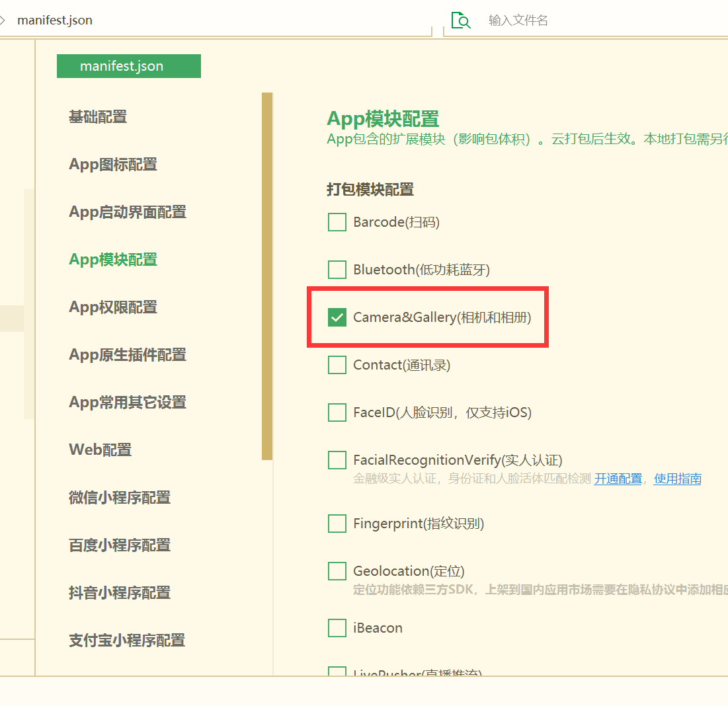Screen dimensions: 728x706
Task: Enable the Contact (通讯录) module
Action: point(337,365)
